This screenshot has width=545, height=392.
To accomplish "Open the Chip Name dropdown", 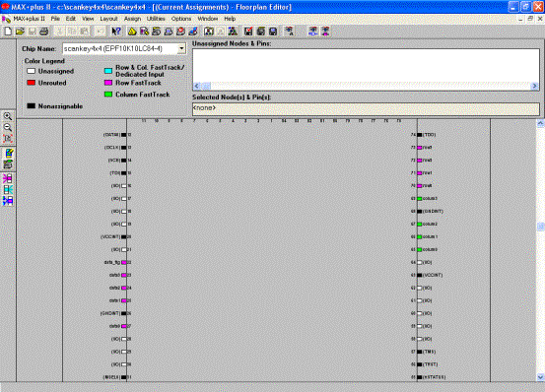I will 181,48.
